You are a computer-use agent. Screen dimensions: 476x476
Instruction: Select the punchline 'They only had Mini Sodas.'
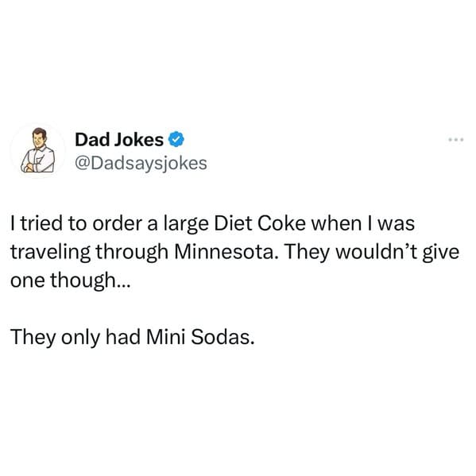pyautogui.click(x=133, y=337)
